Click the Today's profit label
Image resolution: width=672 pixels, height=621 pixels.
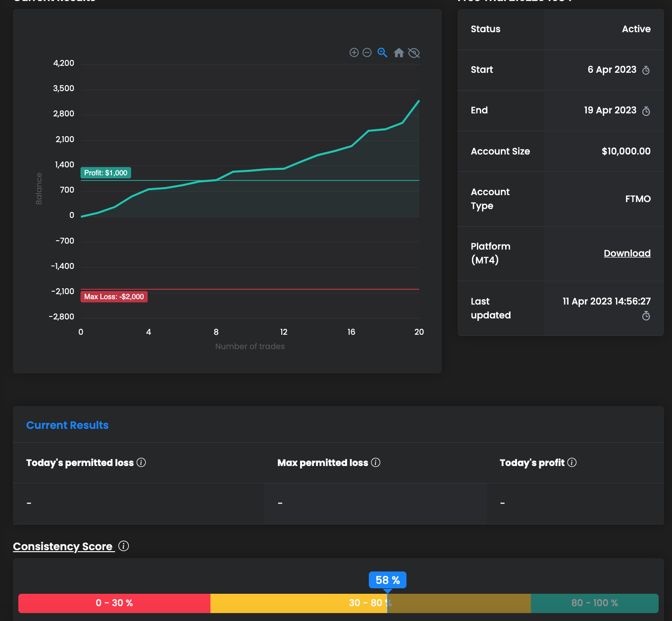click(x=532, y=463)
